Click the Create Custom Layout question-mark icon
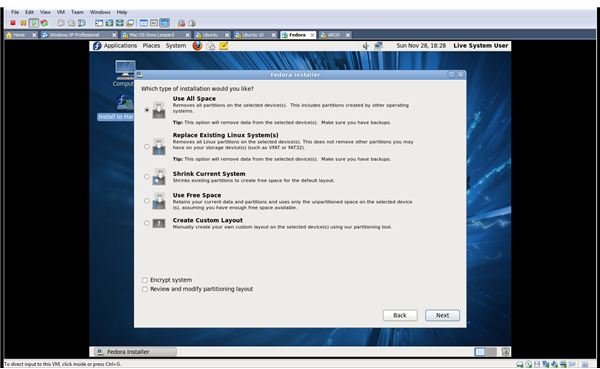 [x=159, y=223]
